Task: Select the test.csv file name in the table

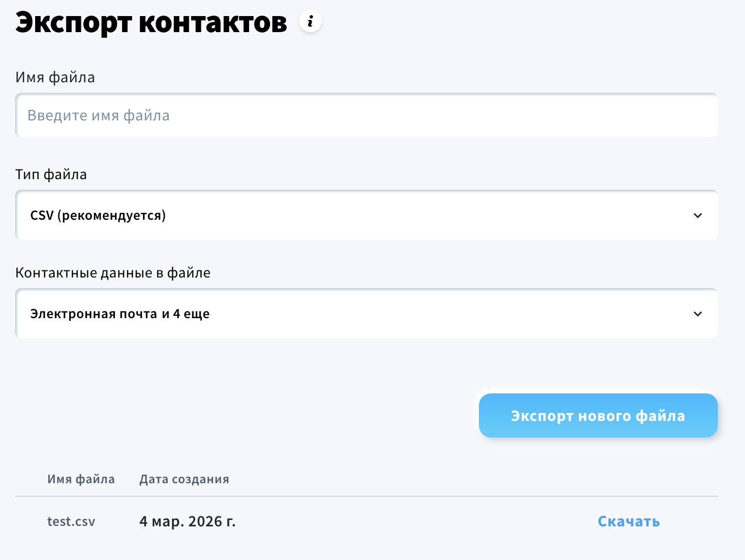Action: pos(71,521)
